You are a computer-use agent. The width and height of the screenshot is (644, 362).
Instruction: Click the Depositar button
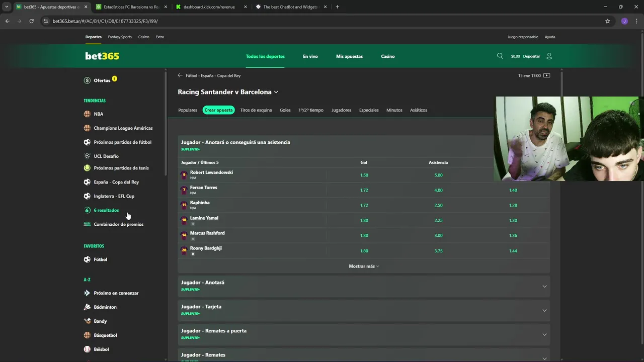click(531, 56)
